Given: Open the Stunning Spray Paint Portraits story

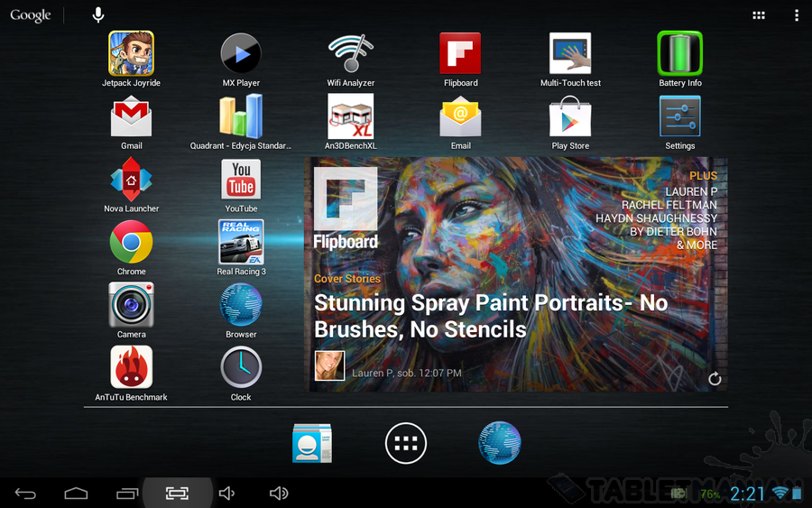Looking at the screenshot, I should click(x=491, y=316).
